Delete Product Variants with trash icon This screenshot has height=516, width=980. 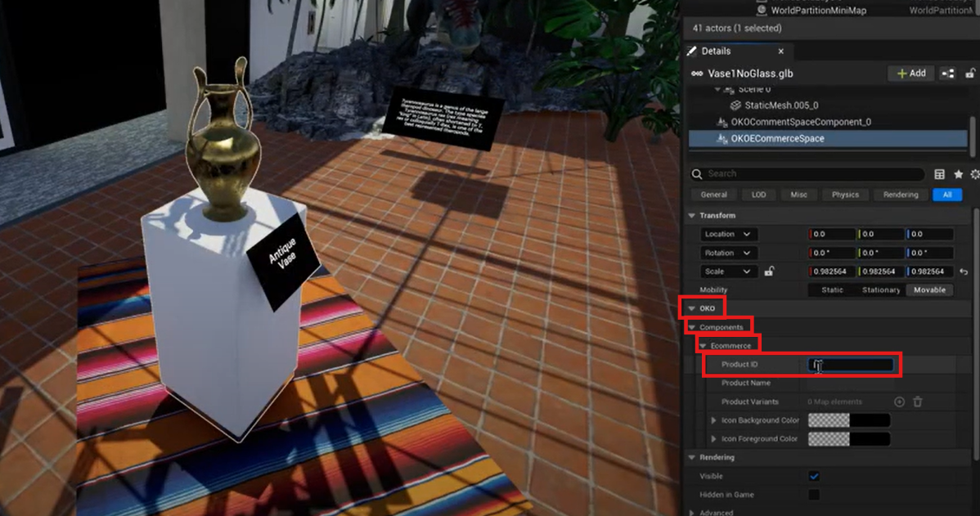918,402
